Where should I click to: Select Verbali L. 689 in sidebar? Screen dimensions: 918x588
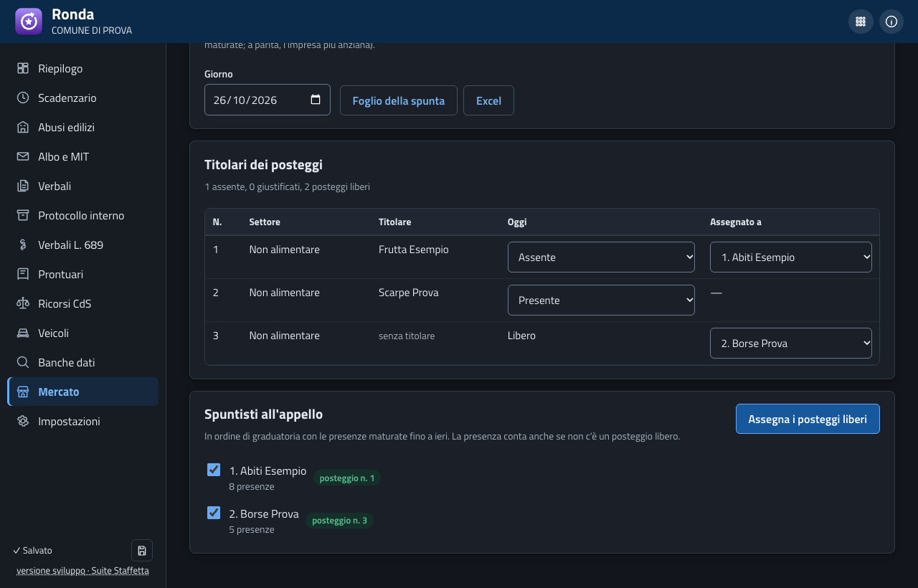tap(82, 245)
